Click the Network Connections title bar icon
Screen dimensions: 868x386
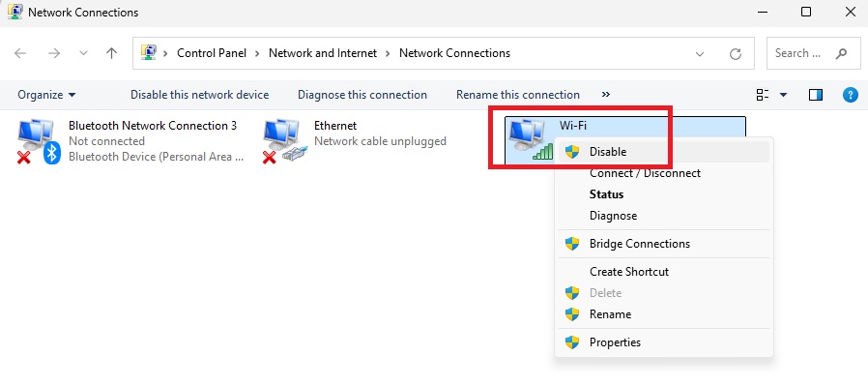point(14,12)
